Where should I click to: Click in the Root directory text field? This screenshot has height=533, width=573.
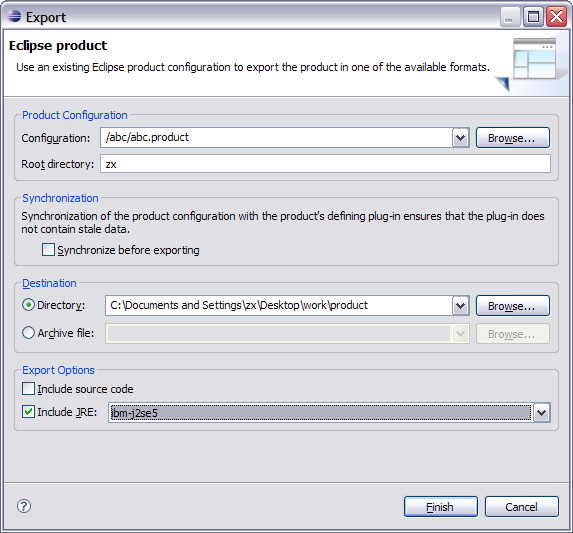[325, 164]
